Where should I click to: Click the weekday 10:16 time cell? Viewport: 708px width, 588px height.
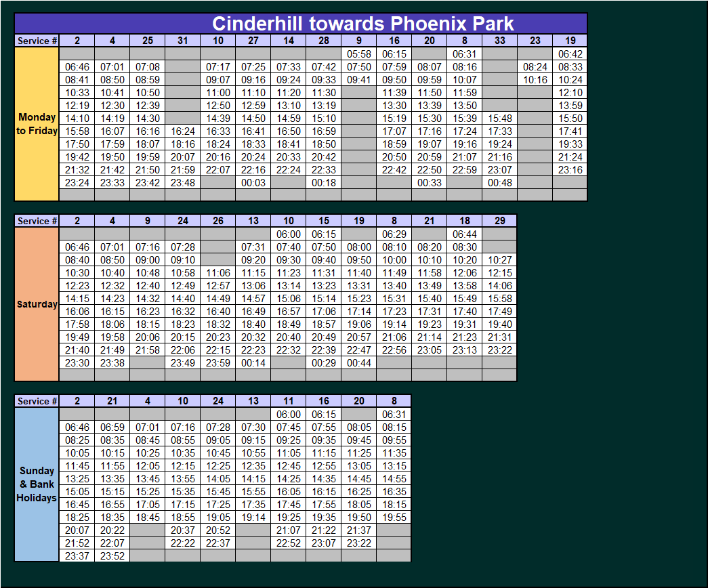point(535,80)
